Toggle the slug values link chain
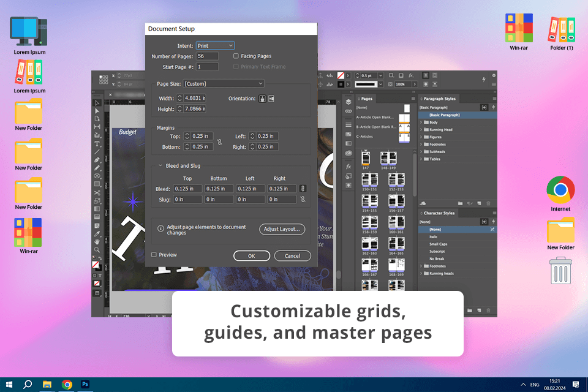 click(x=303, y=200)
